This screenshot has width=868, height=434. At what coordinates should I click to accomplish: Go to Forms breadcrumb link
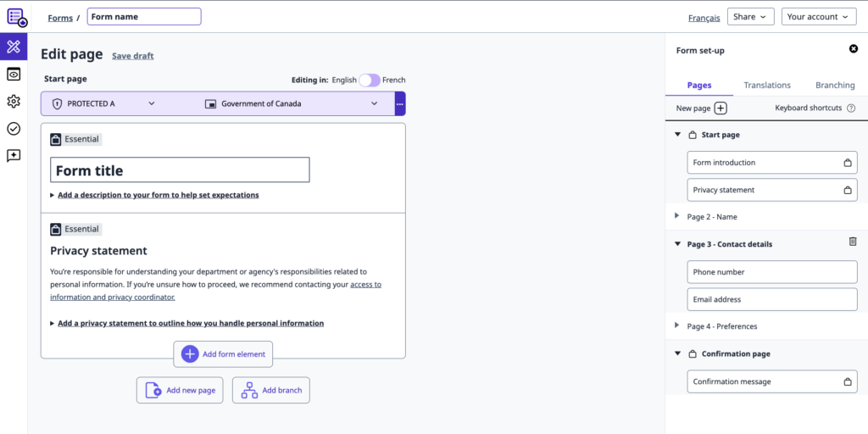pyautogui.click(x=60, y=18)
